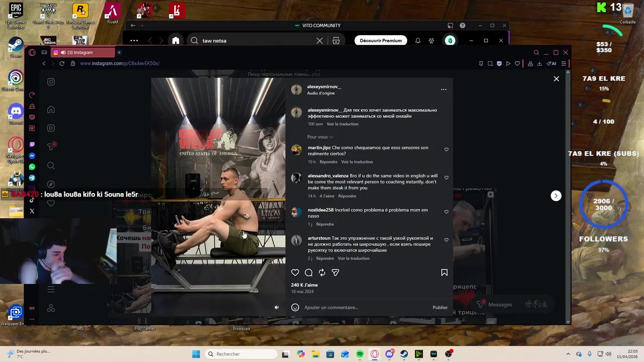The image size is (644, 362).
Task: Open X (Twitter) in Opera GX sidebar
Action: (32, 211)
